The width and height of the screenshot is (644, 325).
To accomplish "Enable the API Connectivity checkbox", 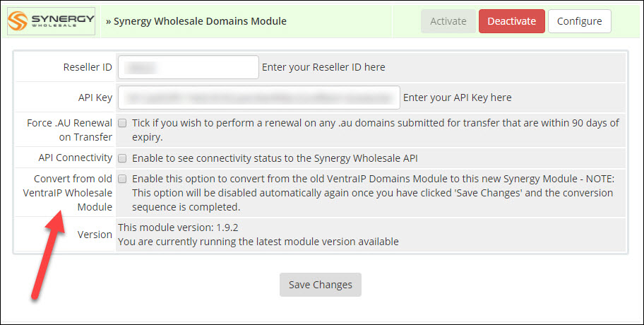I will click(x=123, y=158).
